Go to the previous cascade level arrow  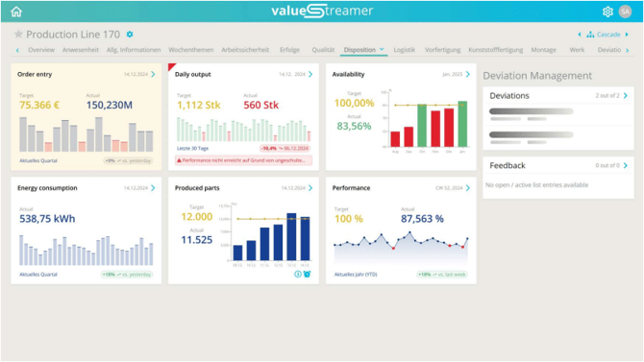coord(580,35)
